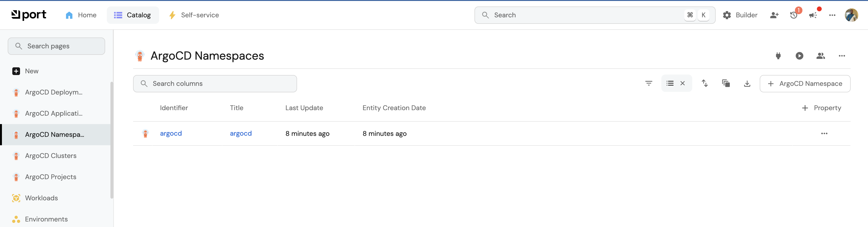Open the audit log history icon
This screenshot has height=227, width=868.
click(x=793, y=15)
